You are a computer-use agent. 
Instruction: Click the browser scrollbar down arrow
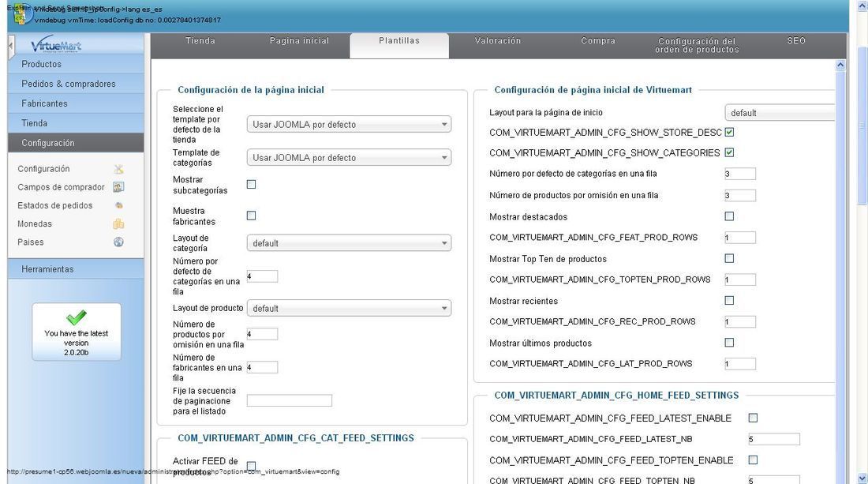tap(862, 478)
